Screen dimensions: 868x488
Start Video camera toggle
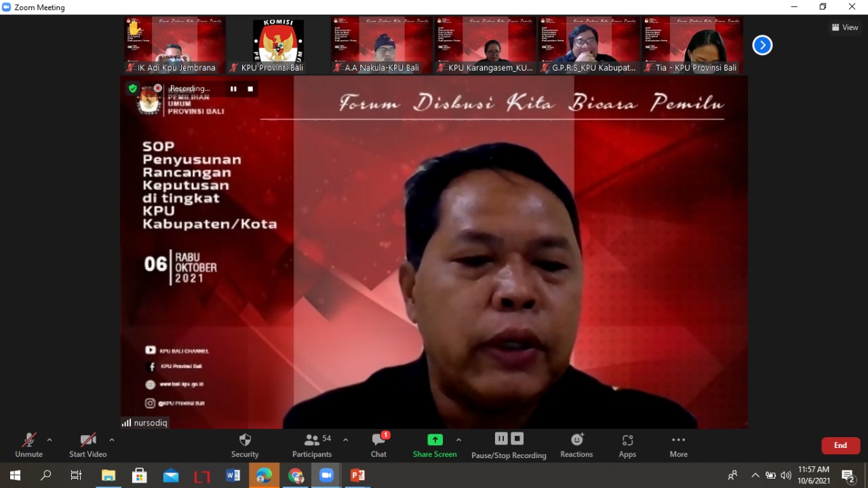point(87,445)
